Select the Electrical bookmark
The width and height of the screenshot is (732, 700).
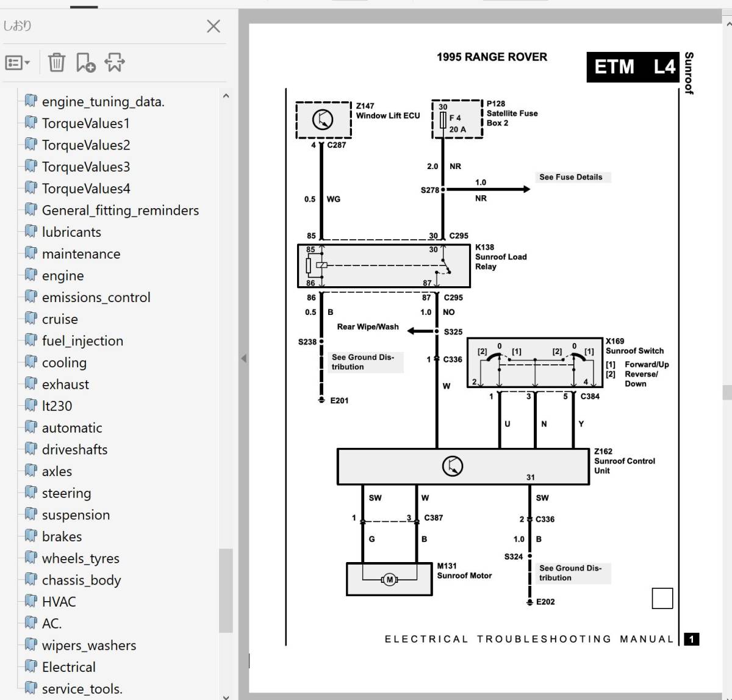[69, 667]
